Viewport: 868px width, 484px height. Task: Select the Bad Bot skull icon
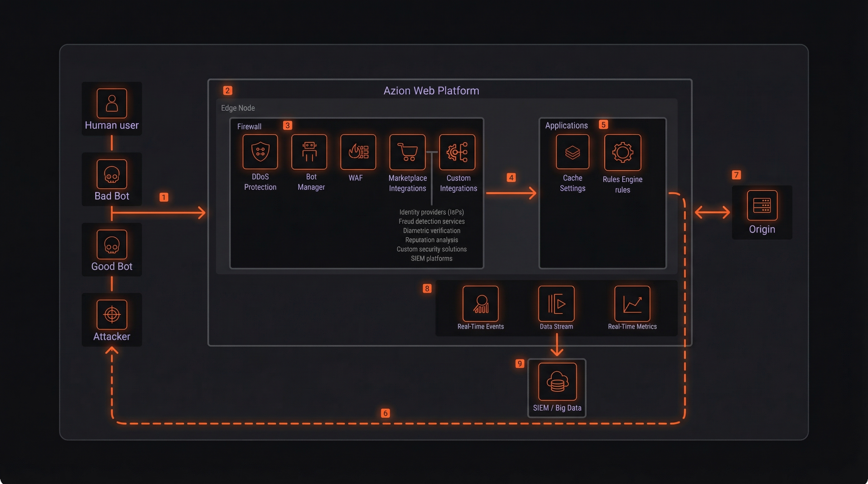[112, 174]
